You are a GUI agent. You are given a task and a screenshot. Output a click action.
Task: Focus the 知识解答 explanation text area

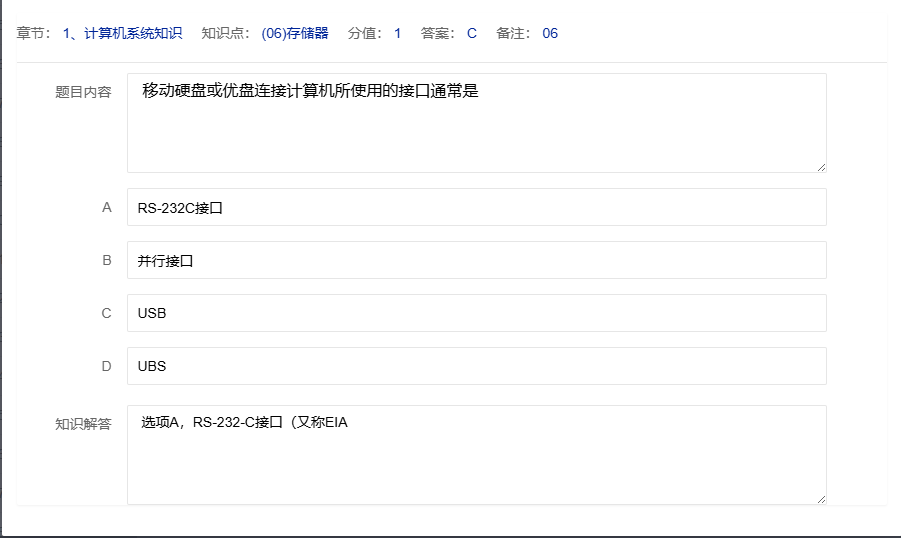click(476, 455)
